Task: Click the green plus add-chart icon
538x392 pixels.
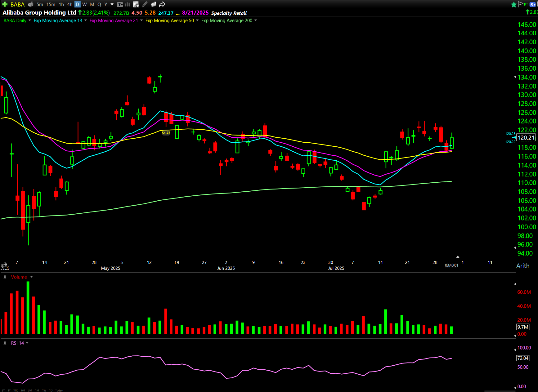Action: coord(5,4)
